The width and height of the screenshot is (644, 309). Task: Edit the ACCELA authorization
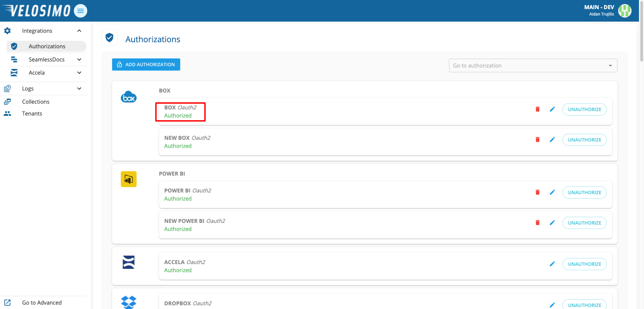click(552, 264)
